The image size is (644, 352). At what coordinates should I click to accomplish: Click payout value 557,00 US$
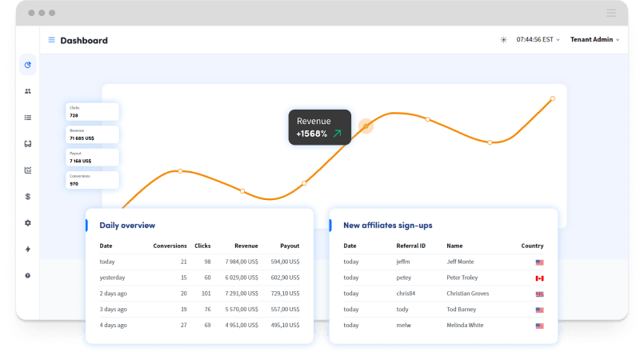pyautogui.click(x=285, y=310)
